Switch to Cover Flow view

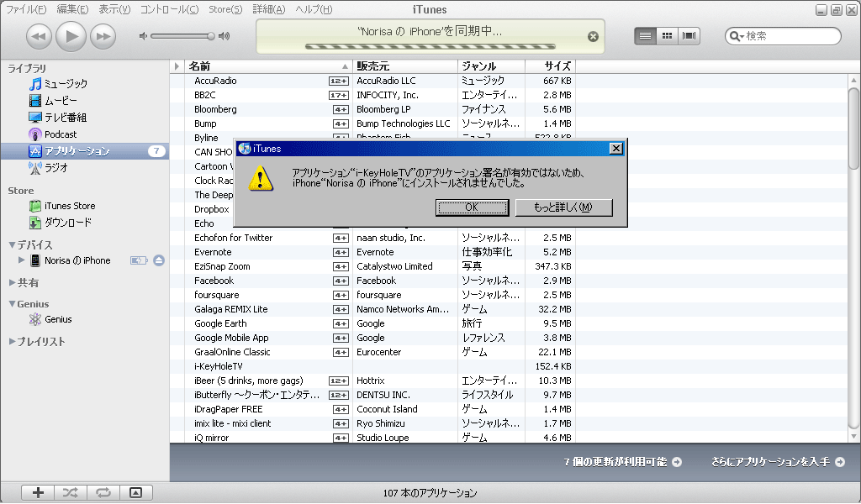click(x=689, y=36)
